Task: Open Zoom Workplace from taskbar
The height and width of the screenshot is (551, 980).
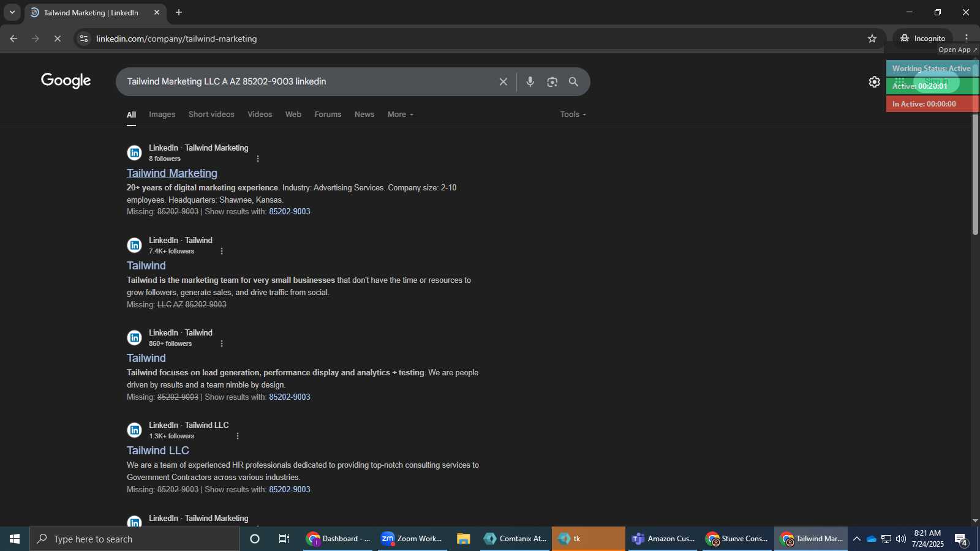Action: (412, 539)
